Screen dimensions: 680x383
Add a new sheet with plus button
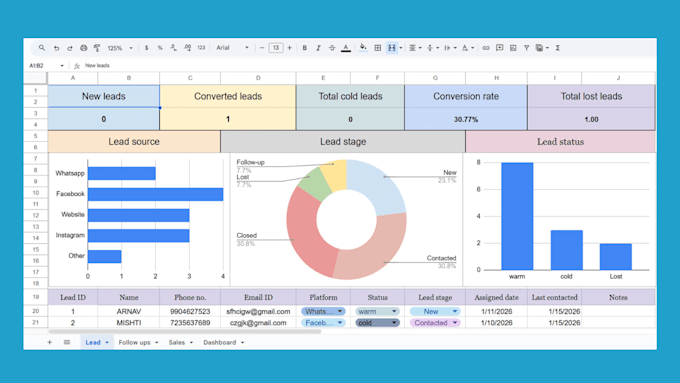(50, 342)
